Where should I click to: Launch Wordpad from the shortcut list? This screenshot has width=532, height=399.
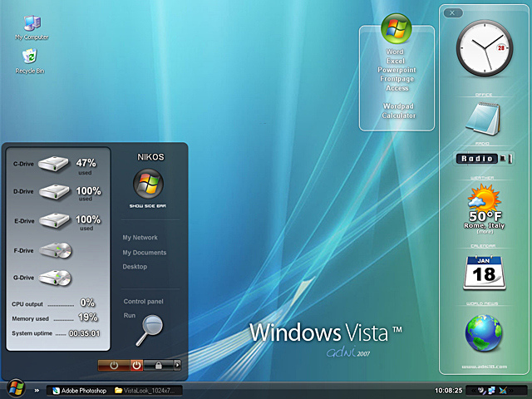[398, 106]
